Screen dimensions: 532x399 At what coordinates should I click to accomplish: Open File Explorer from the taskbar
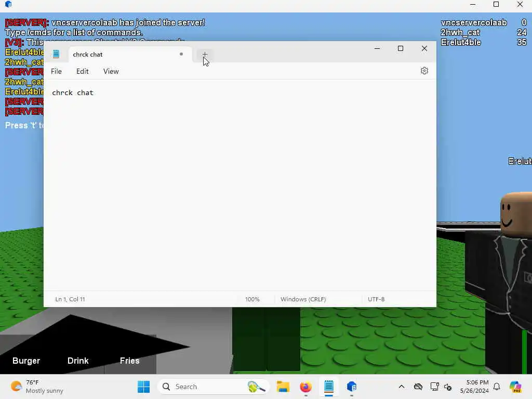click(x=283, y=387)
